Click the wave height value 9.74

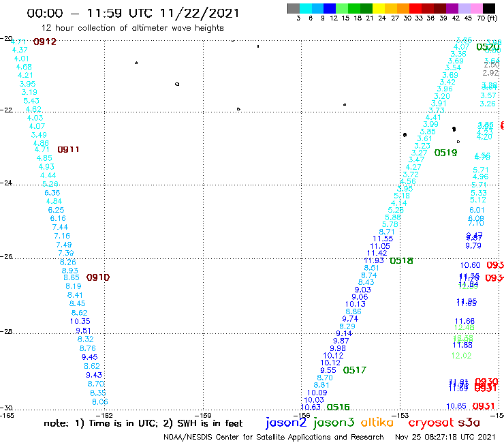pos(350,319)
